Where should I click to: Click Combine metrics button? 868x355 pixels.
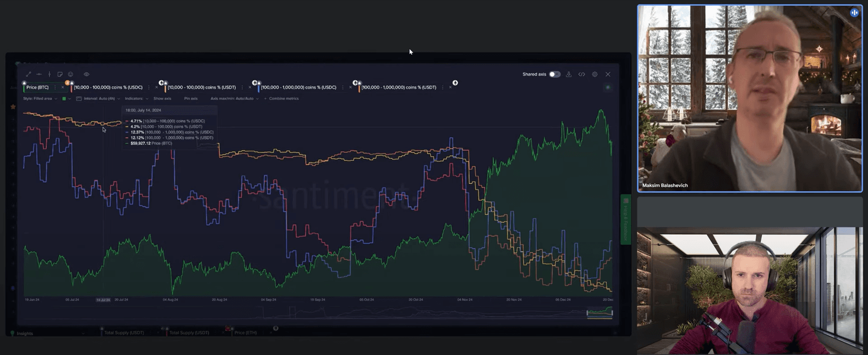tap(283, 99)
